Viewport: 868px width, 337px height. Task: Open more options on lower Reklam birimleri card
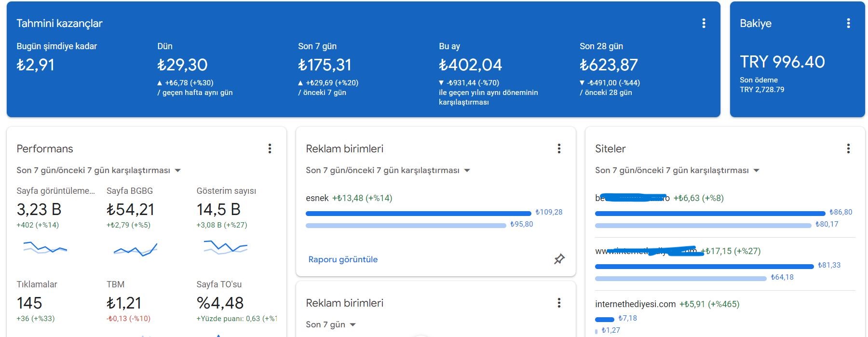point(559,303)
